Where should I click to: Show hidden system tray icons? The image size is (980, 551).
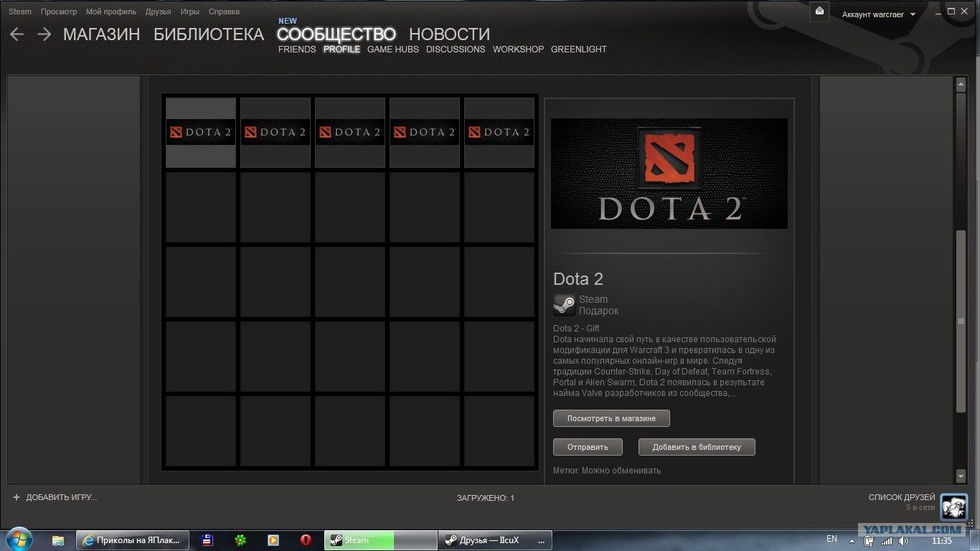851,540
